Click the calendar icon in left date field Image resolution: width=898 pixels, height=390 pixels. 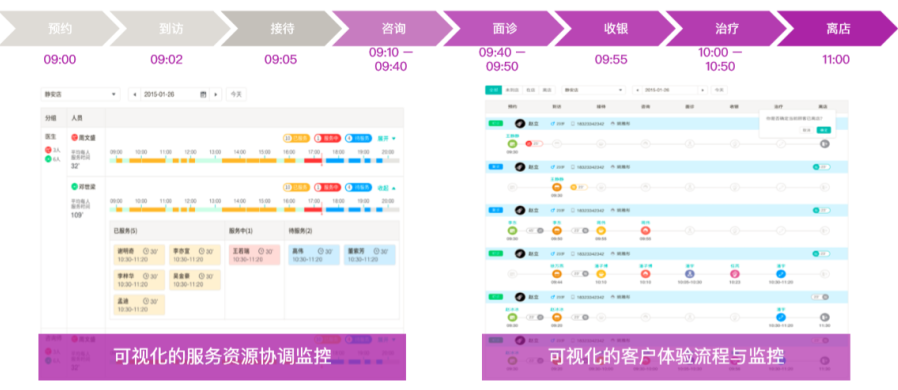[203, 94]
